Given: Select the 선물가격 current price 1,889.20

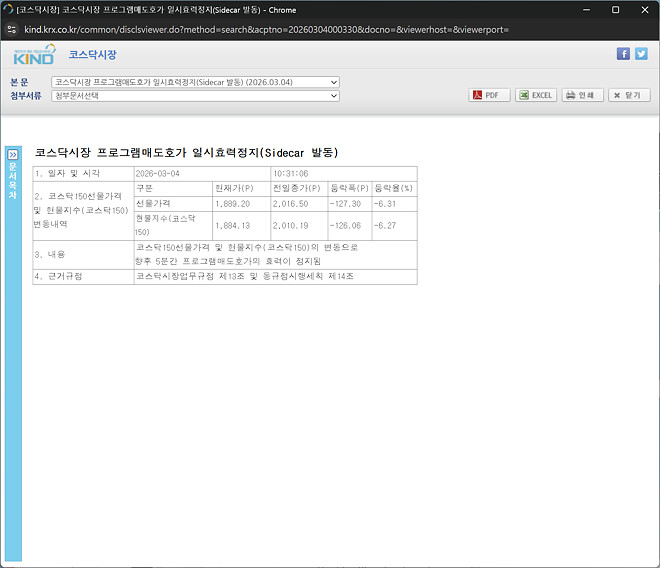Looking at the screenshot, I should click(233, 204).
